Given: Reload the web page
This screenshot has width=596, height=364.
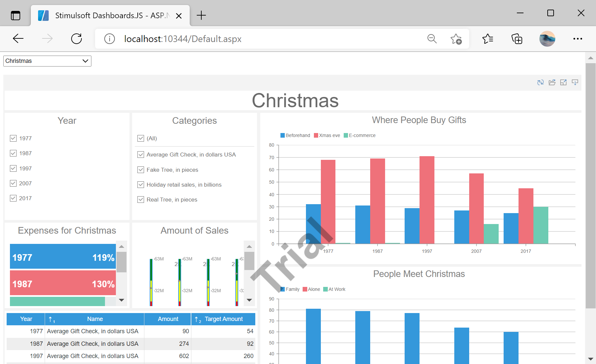Looking at the screenshot, I should pos(76,39).
